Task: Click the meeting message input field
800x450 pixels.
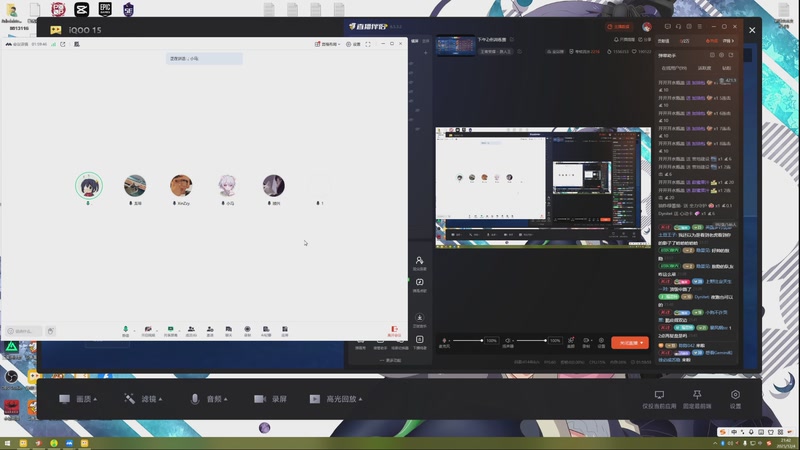Action: click(24, 331)
